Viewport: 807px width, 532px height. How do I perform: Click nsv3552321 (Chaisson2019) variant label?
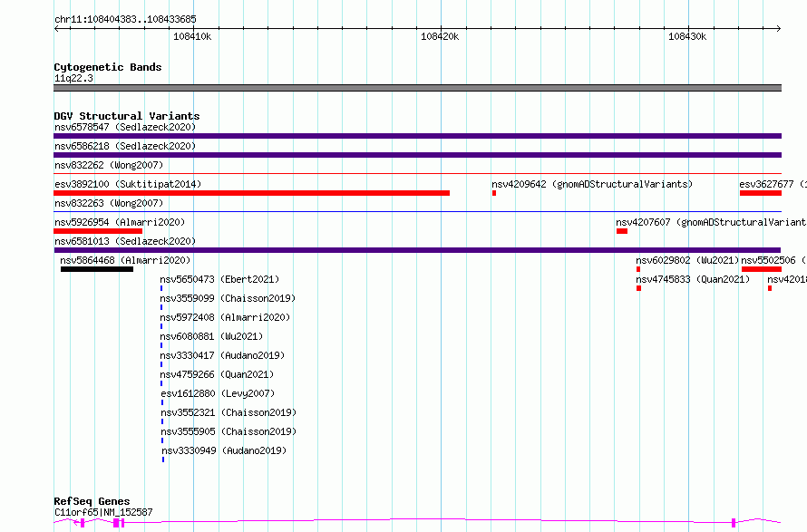229,412
